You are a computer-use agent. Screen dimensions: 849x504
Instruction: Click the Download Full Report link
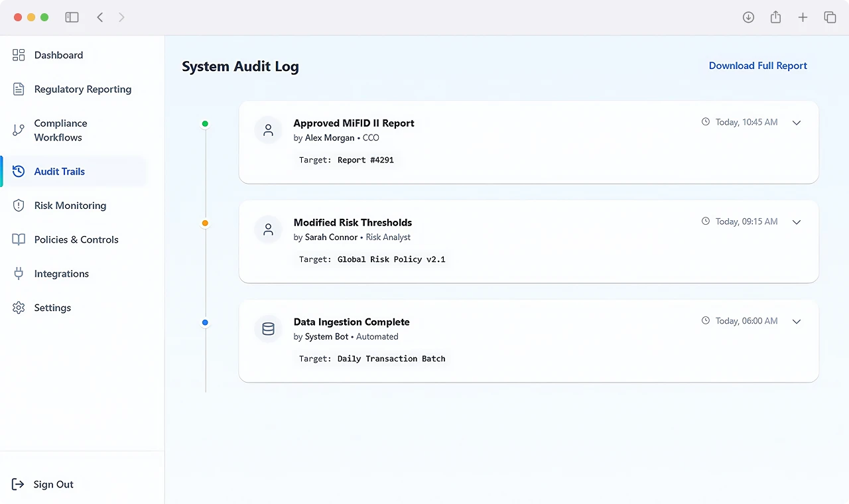tap(758, 66)
